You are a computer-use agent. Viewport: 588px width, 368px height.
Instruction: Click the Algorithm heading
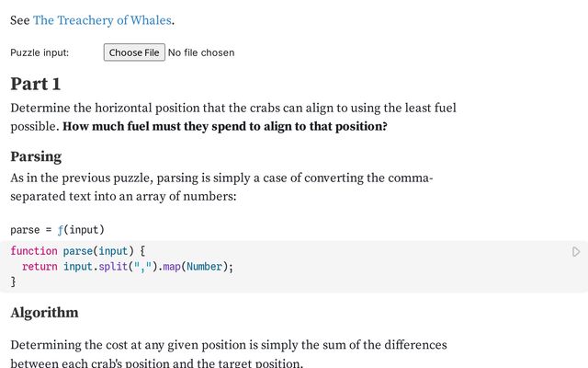pyautogui.click(x=44, y=313)
